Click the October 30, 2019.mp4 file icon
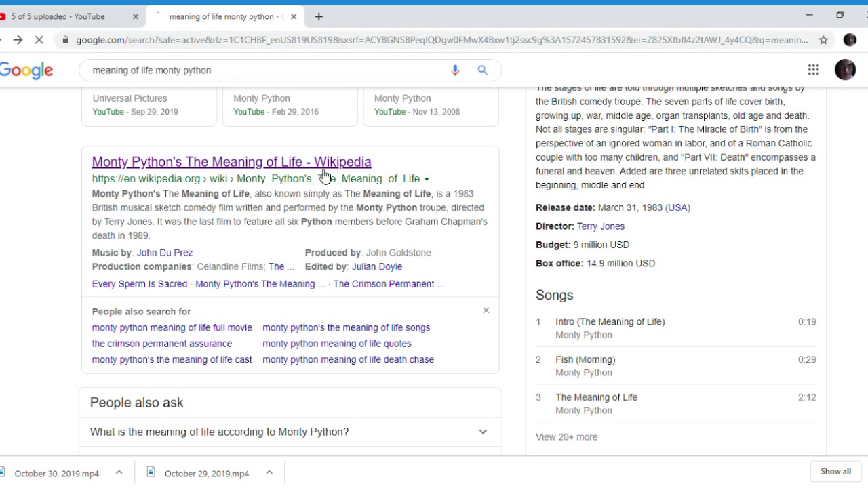The width and height of the screenshot is (868, 488). tap(3, 472)
